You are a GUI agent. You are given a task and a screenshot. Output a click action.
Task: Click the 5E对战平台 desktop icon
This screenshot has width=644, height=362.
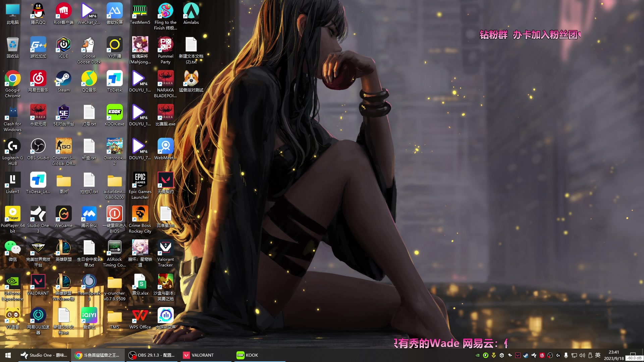click(x=64, y=115)
